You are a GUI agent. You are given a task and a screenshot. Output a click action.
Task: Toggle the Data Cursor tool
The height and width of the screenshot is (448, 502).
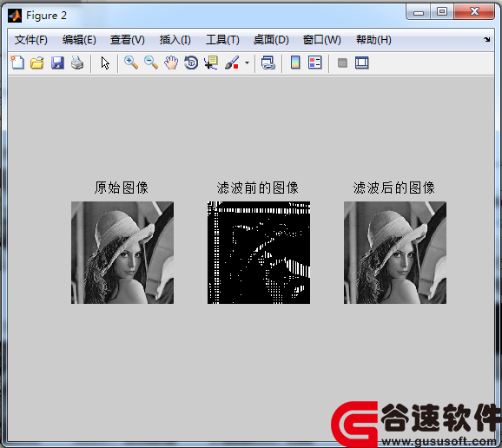(211, 63)
